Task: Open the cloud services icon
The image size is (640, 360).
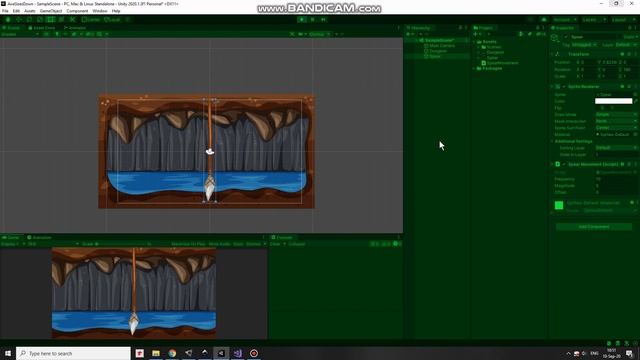Action: (x=544, y=20)
